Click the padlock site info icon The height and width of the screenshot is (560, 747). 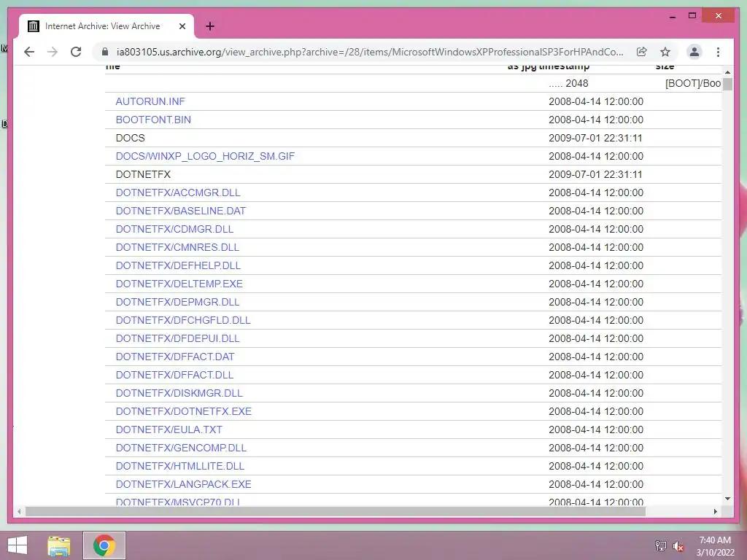pyautogui.click(x=105, y=52)
